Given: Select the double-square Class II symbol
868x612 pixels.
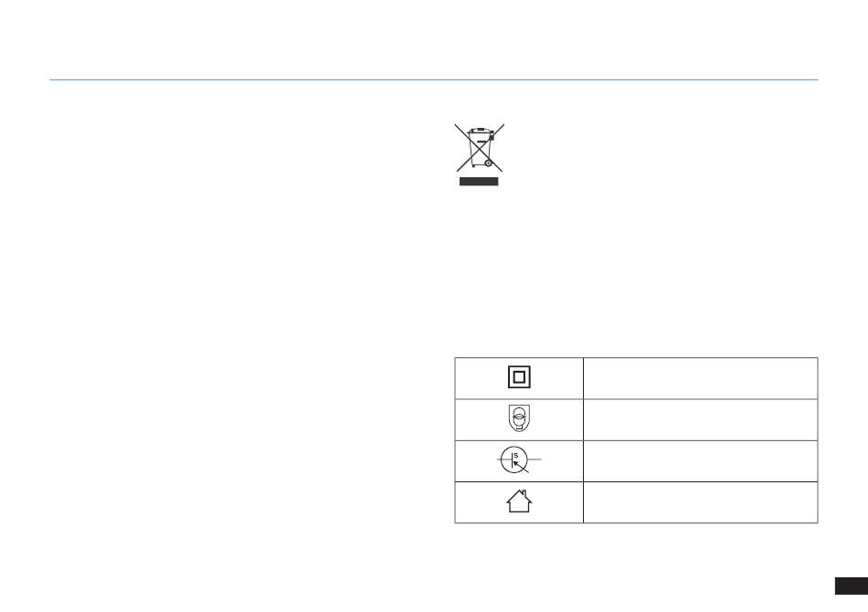Looking at the screenshot, I should point(518,377).
